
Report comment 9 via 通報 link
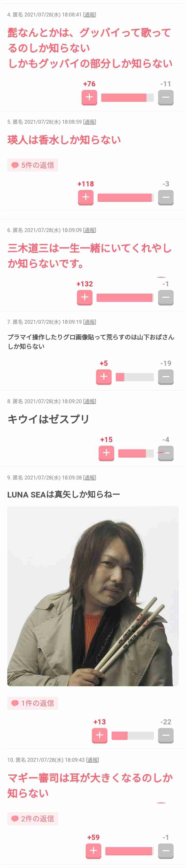(89, 478)
